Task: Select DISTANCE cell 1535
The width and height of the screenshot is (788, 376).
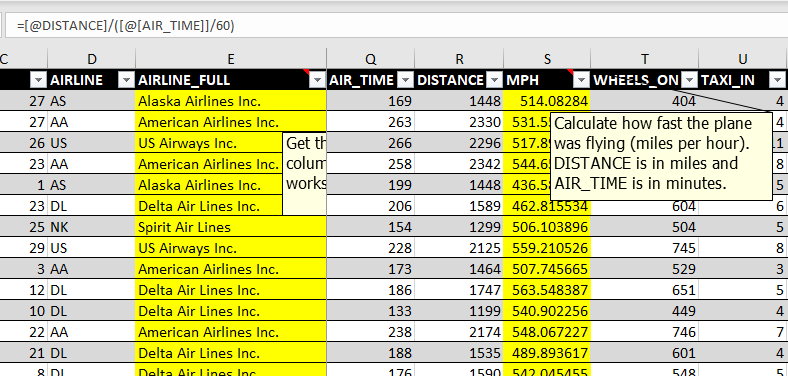Action: click(x=459, y=353)
